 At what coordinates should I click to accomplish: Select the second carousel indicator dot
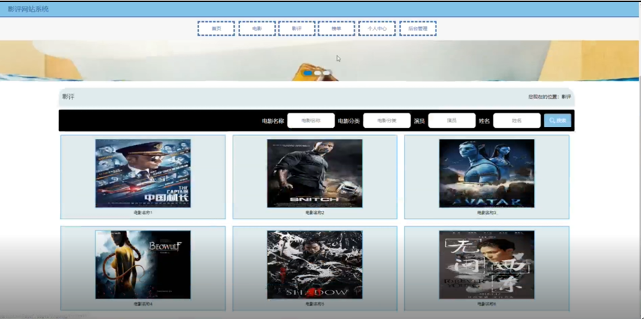tap(317, 73)
